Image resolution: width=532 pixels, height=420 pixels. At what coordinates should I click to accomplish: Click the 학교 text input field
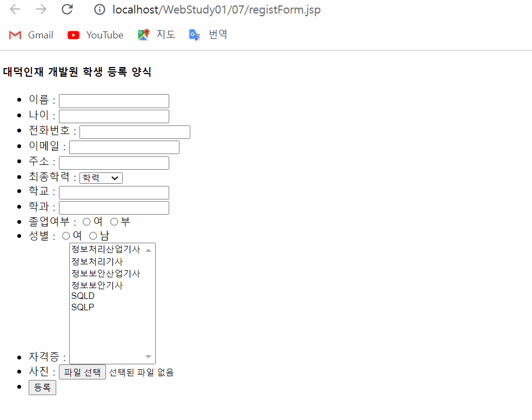(x=114, y=192)
